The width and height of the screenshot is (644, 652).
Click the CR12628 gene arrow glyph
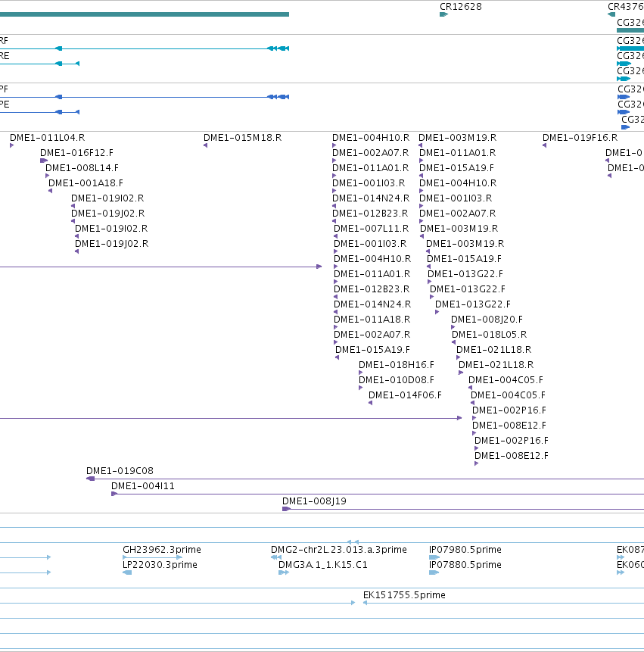[x=443, y=14]
